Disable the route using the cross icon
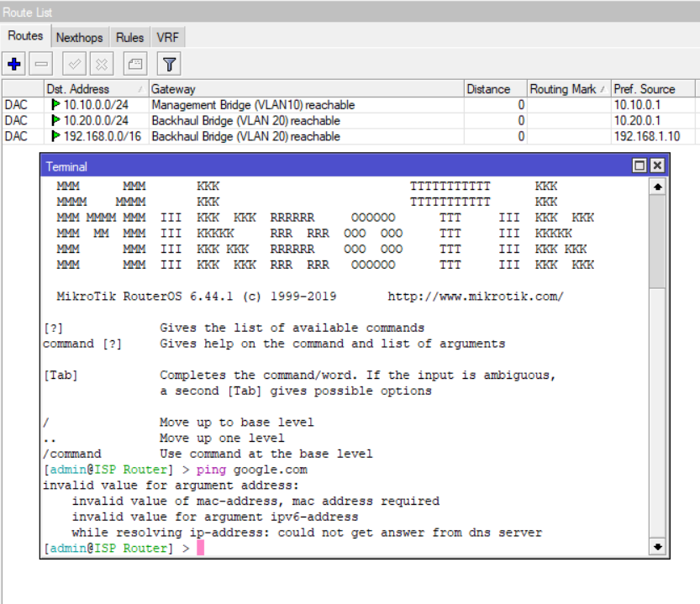Screen dimensions: 700x604 click(x=102, y=65)
